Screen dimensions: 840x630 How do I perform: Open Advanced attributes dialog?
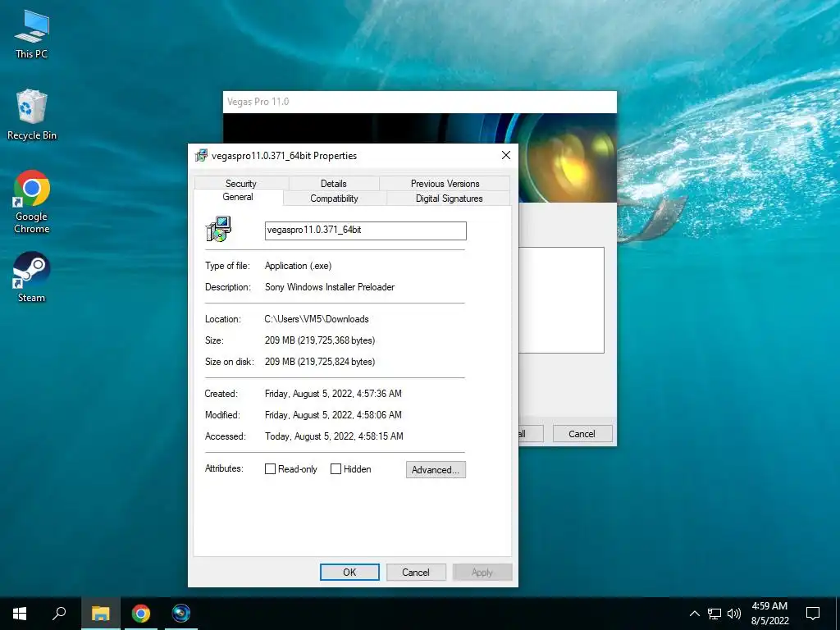(x=436, y=470)
